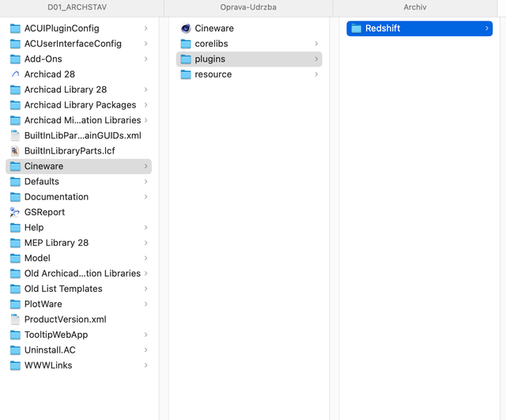Select the Uninstall.AC folder name
The image size is (506, 420).
point(50,350)
